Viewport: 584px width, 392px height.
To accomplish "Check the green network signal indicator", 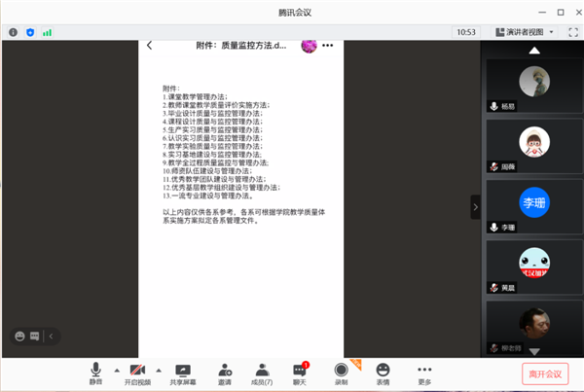I will point(47,32).
